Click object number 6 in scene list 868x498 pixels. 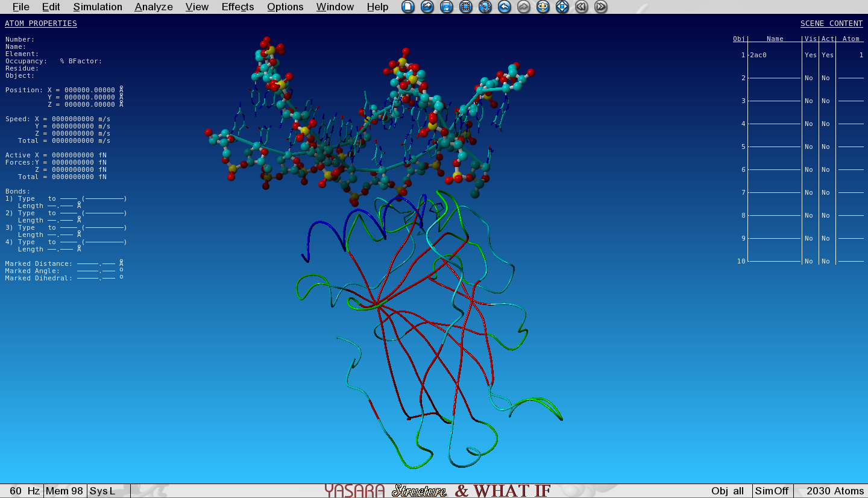[743, 169]
